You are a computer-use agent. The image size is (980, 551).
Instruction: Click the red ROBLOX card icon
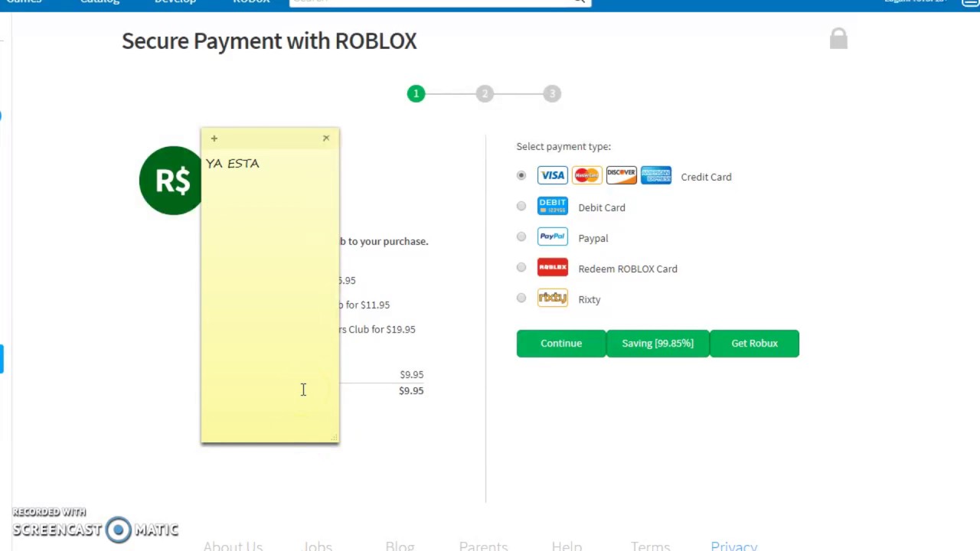552,267
